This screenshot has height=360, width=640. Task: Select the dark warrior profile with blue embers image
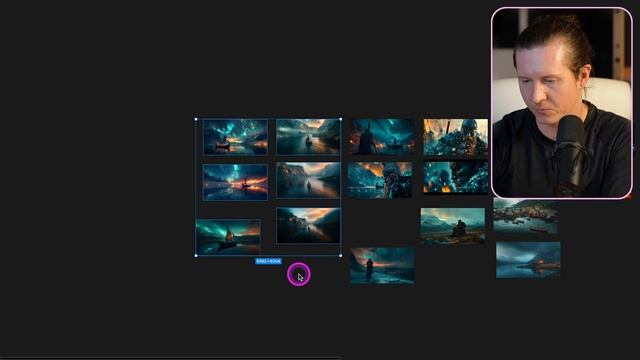pos(456,177)
